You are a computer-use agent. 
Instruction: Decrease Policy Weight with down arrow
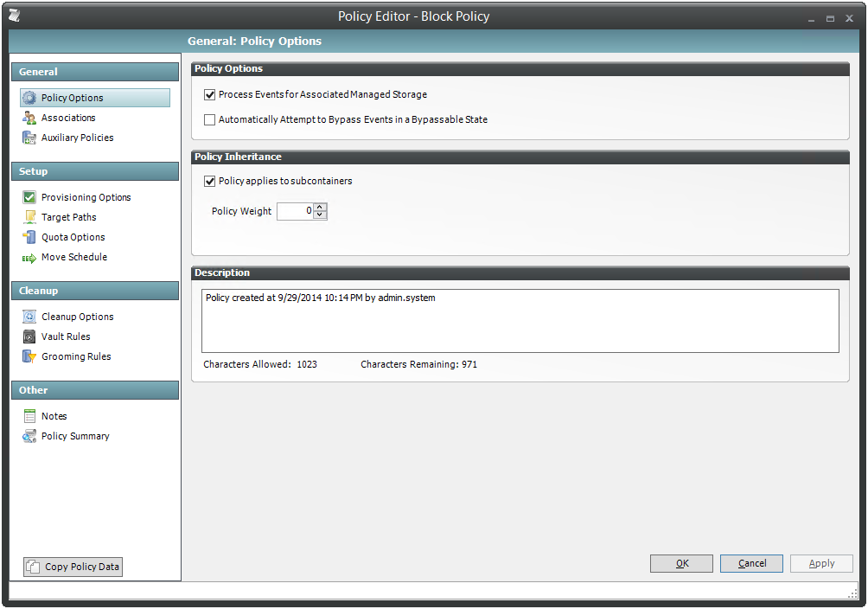(320, 215)
